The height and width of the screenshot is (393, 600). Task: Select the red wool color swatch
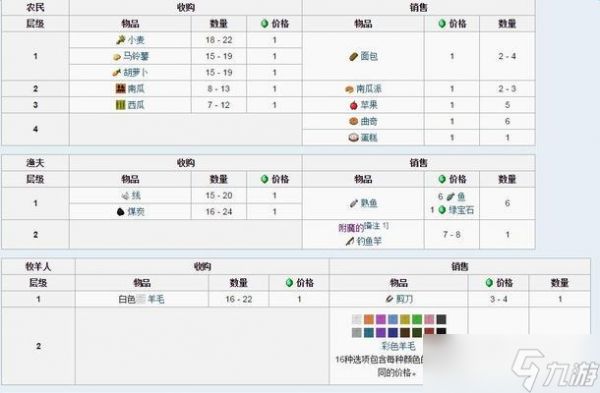point(429,331)
